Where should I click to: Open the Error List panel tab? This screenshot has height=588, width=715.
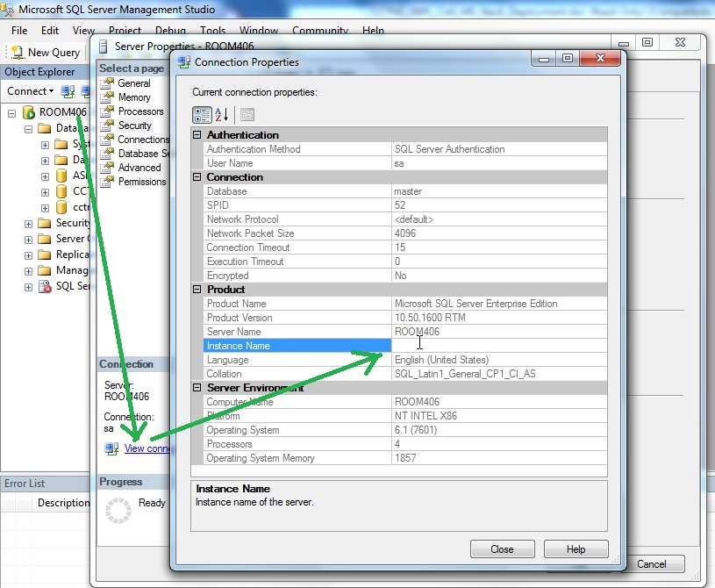[x=25, y=484]
